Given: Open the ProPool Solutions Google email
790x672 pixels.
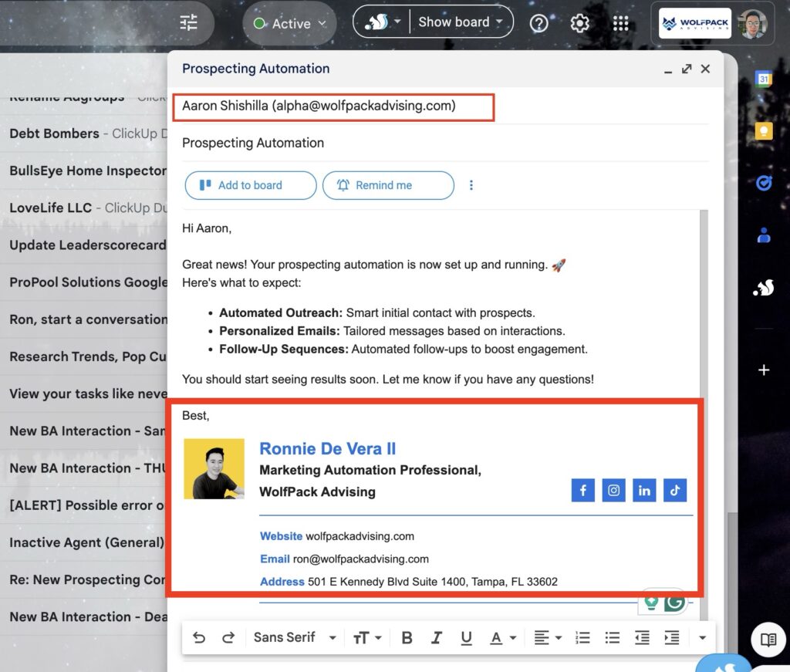Looking at the screenshot, I should 83,282.
